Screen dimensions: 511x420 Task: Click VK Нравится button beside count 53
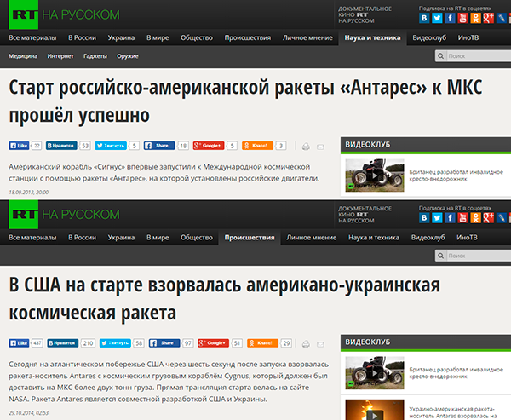[61, 146]
